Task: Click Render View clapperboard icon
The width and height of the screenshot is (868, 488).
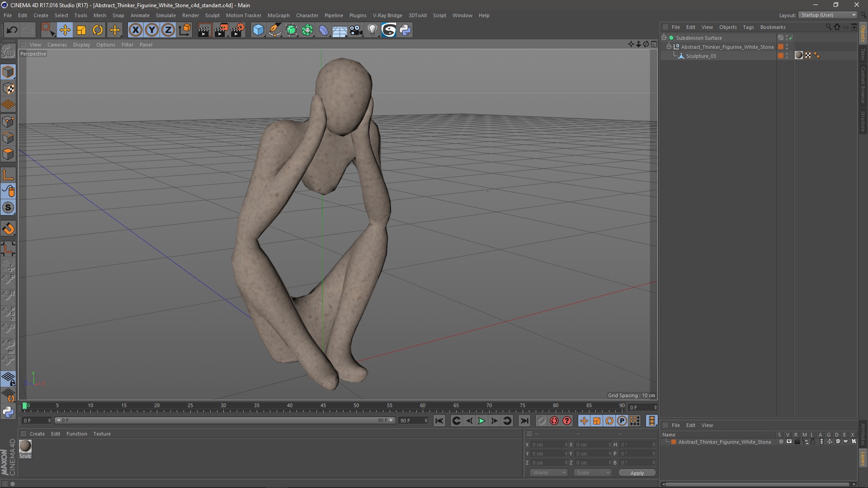Action: [204, 30]
